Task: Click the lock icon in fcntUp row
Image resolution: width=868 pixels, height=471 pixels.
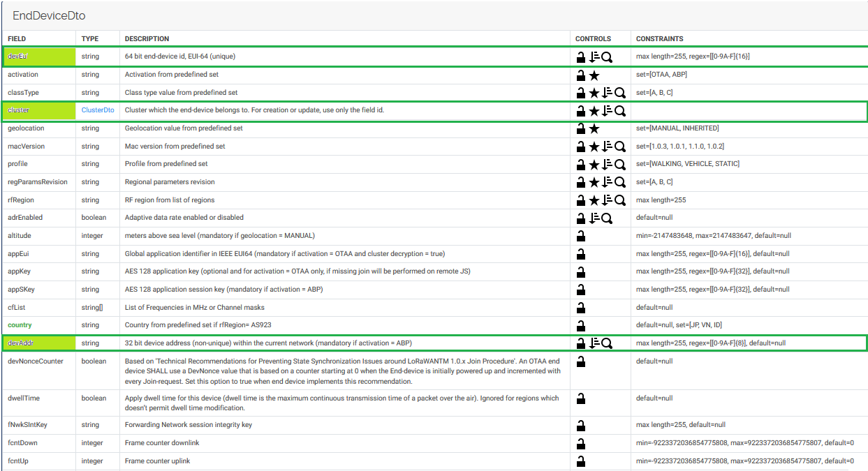Action: 580,461
